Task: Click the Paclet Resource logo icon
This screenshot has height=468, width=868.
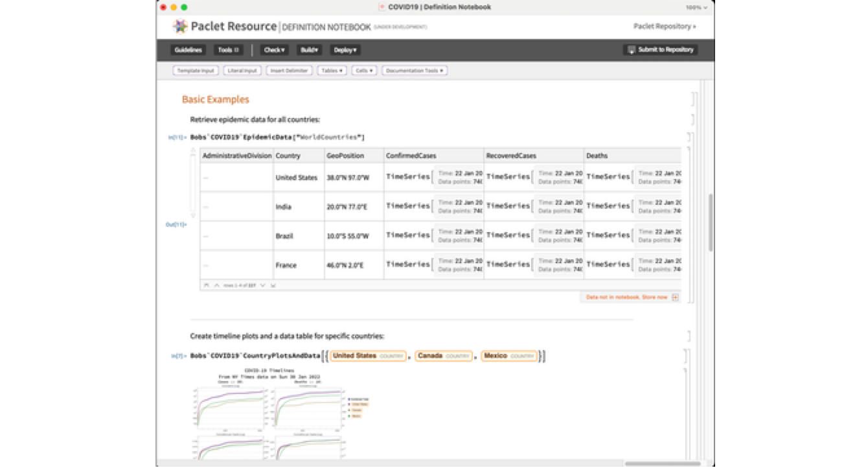Action: click(179, 27)
